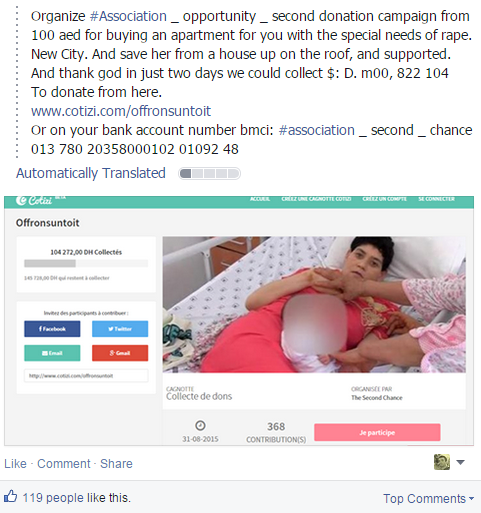Screen dimensions: 481x513
Task: Open the CRÉEZ UN COMPTE menu item
Action: point(385,199)
